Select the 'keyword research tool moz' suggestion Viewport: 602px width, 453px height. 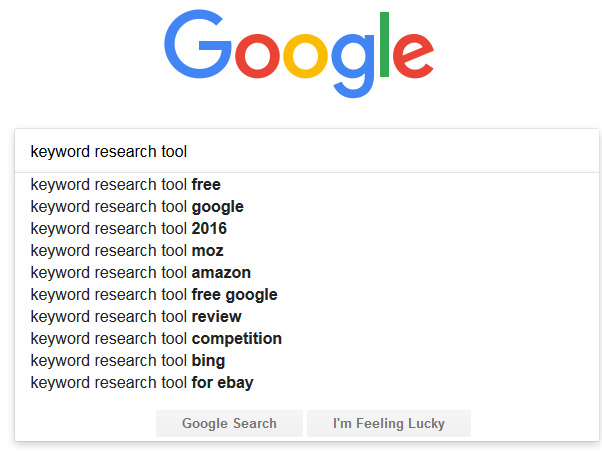[x=127, y=251]
